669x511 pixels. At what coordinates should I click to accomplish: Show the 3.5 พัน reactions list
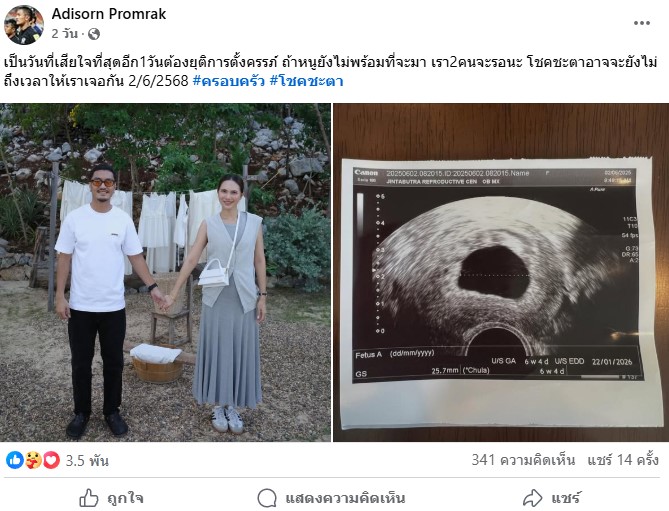coord(87,461)
